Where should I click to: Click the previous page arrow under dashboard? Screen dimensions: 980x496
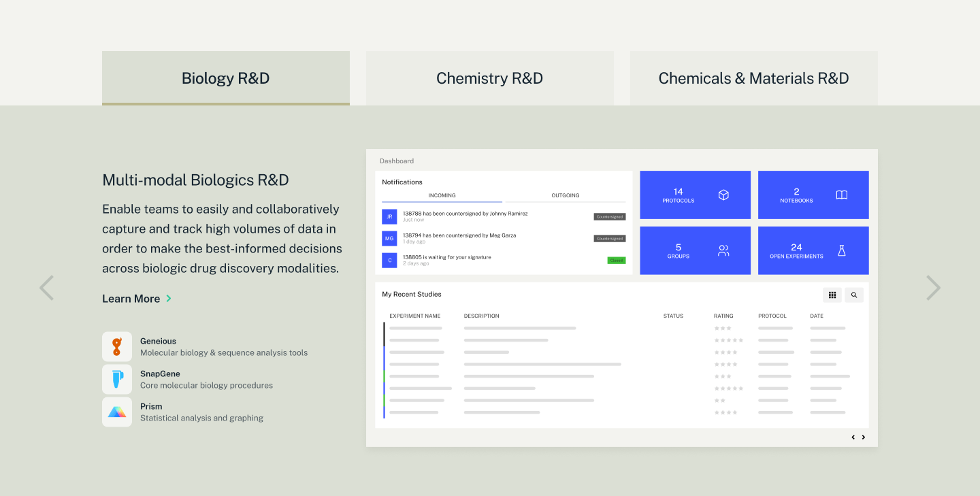pos(853,437)
